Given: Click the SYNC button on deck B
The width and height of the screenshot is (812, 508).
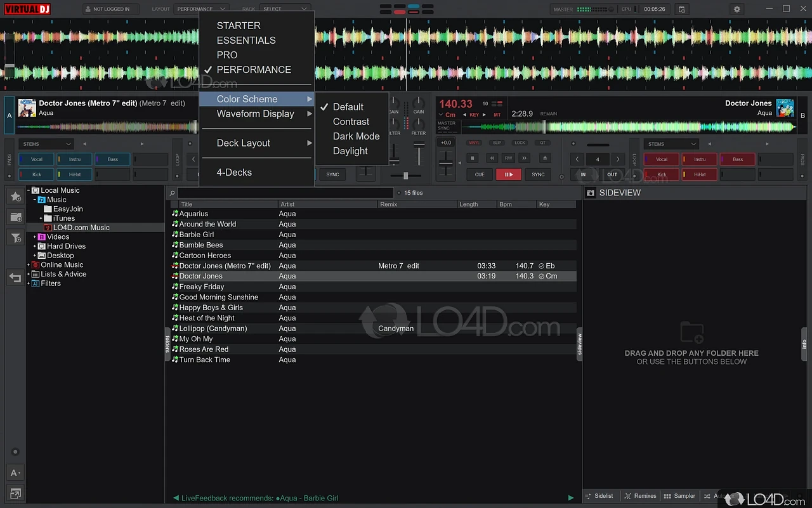Looking at the screenshot, I should 538,174.
